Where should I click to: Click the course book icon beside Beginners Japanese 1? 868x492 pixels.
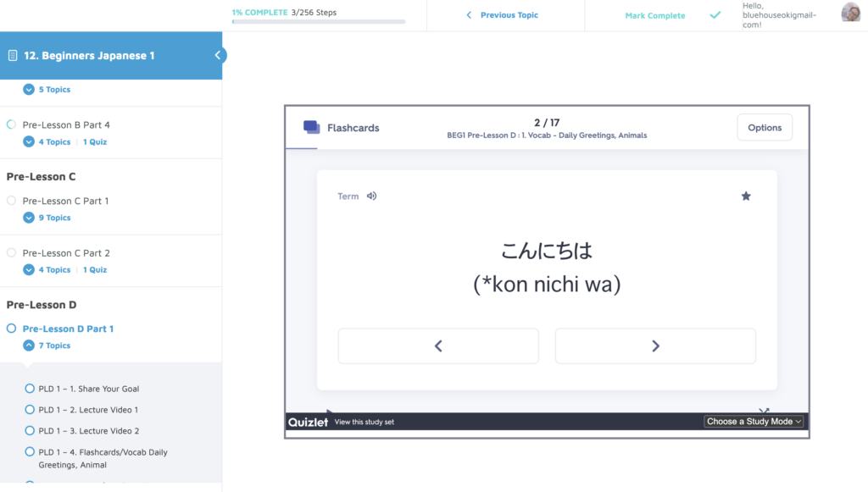(x=11, y=54)
